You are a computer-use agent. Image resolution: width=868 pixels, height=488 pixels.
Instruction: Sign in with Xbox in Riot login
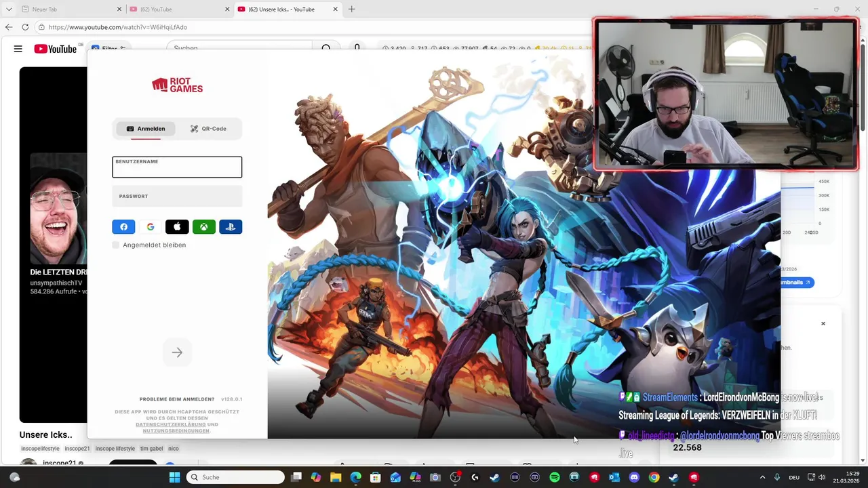[203, 227]
